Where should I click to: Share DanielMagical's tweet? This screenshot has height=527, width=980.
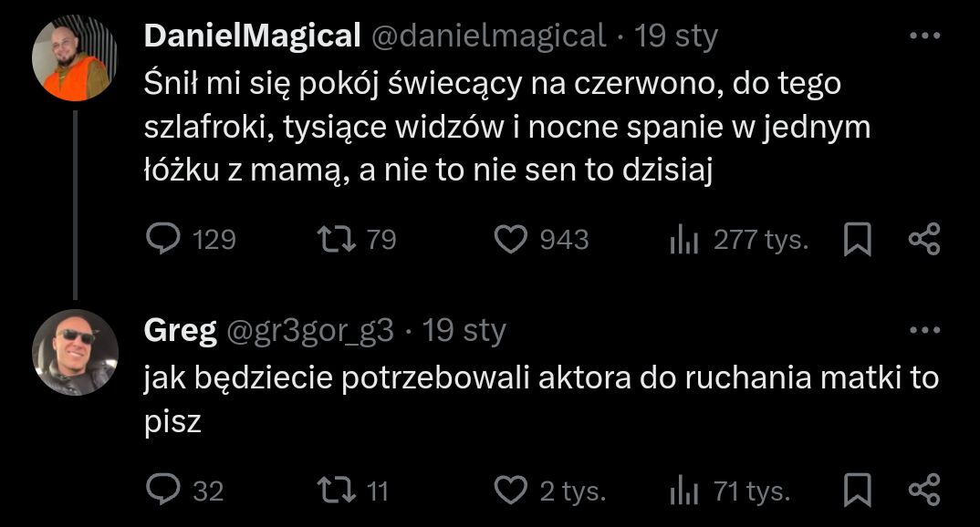924,240
